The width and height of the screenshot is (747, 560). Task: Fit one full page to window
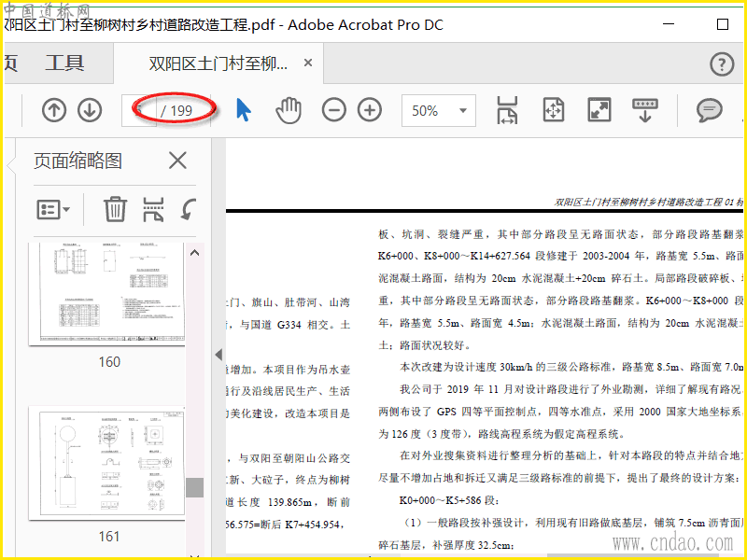554,110
